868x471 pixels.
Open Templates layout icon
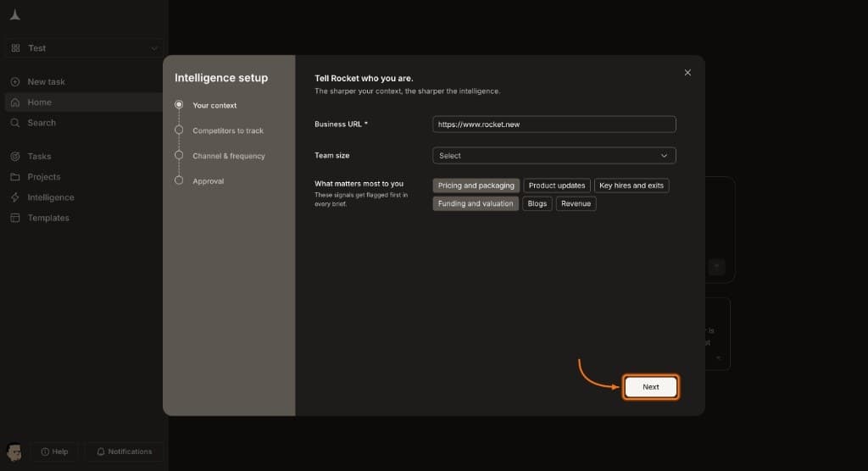coord(15,218)
